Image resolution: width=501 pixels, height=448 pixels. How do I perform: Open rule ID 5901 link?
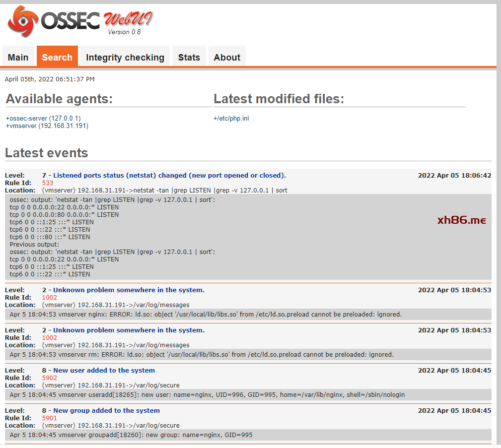tap(50, 418)
